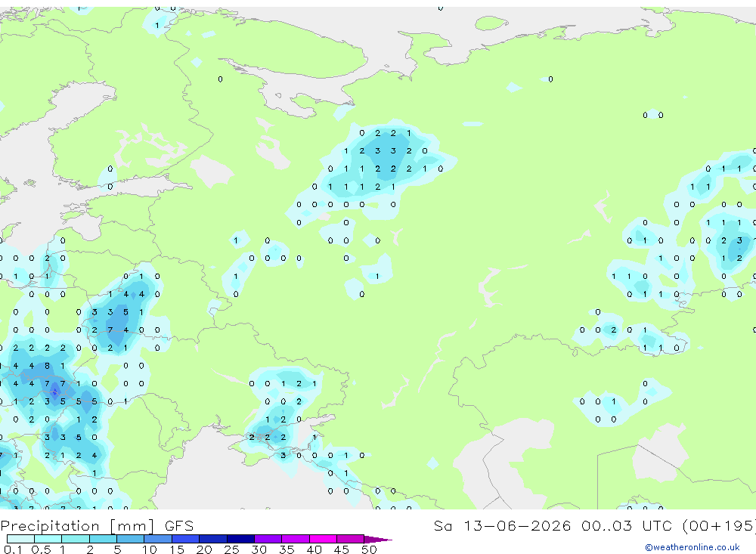Click the '(00+195)' forecast offset text
This screenshot has width=756, height=554.
coord(719,526)
